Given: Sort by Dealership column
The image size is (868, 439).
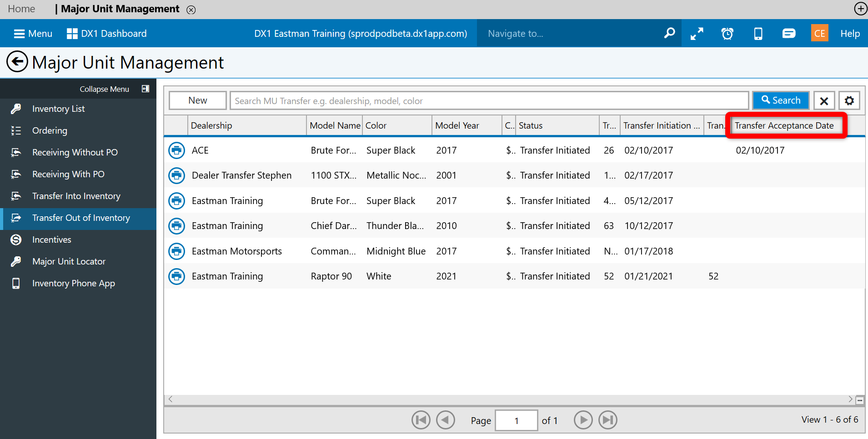Looking at the screenshot, I should point(247,125).
